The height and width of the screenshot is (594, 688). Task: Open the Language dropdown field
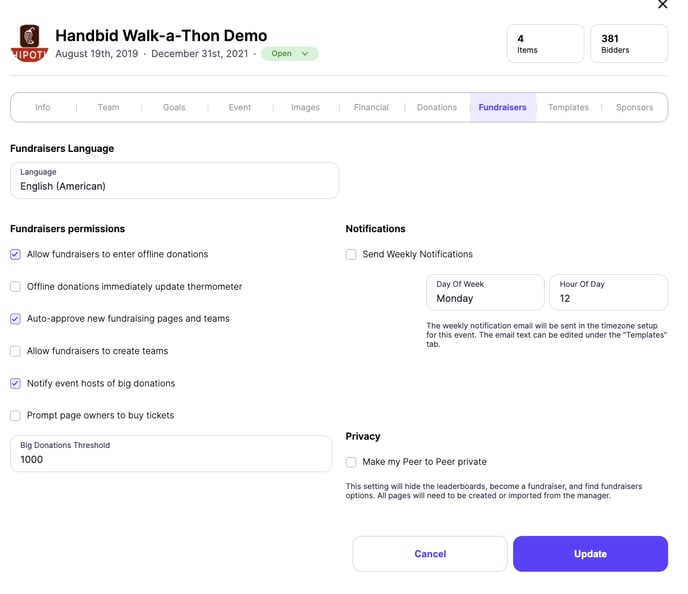pos(175,180)
